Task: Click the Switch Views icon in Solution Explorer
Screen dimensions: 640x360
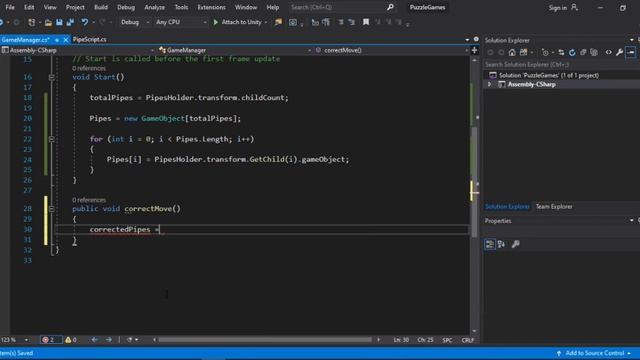Action: pos(524,53)
